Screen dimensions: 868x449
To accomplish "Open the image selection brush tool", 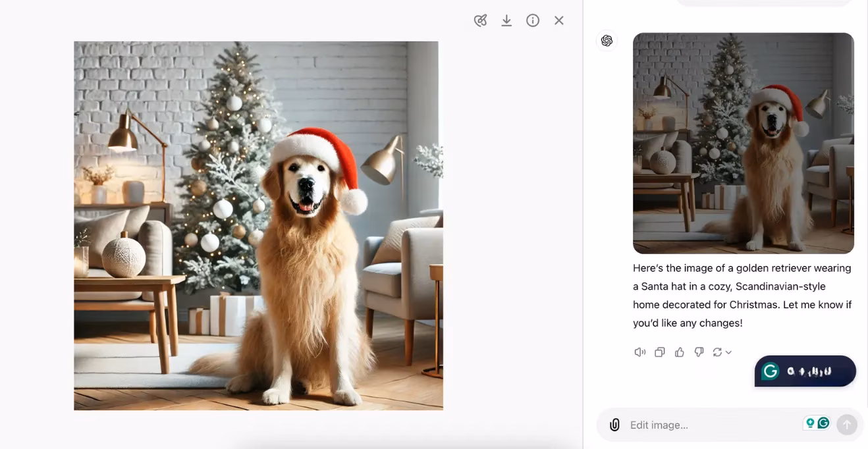I will (480, 20).
